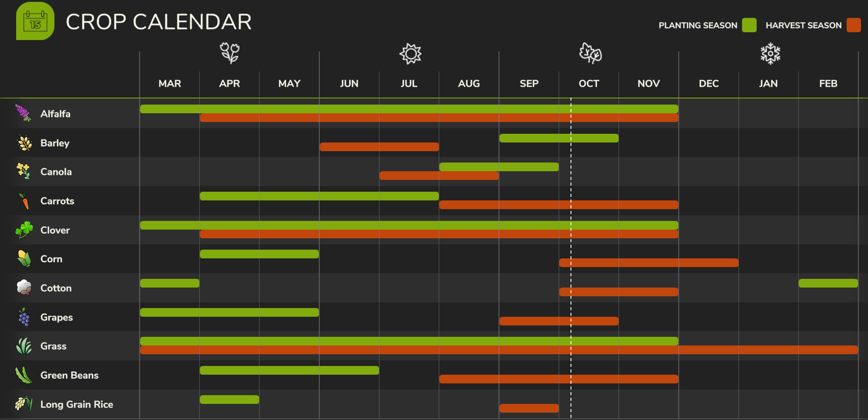
Task: Click the summer sun season icon
Action: 410,54
